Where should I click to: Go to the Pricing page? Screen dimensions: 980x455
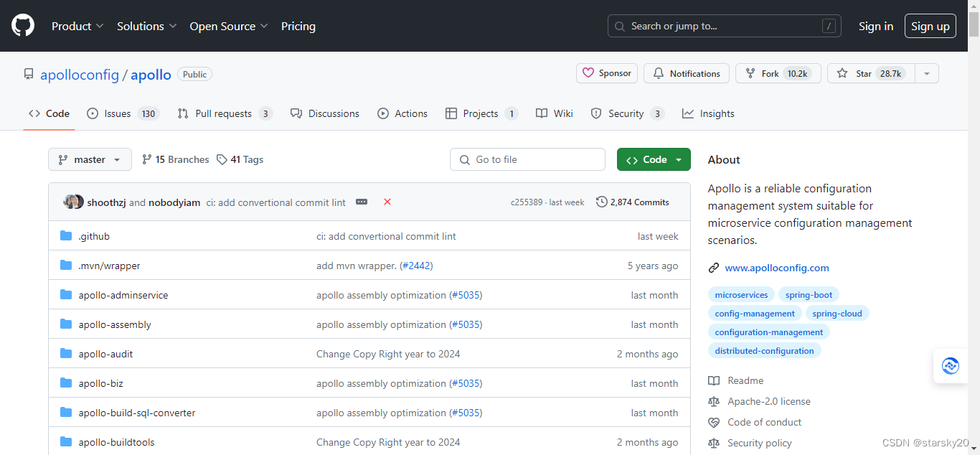pos(298,26)
